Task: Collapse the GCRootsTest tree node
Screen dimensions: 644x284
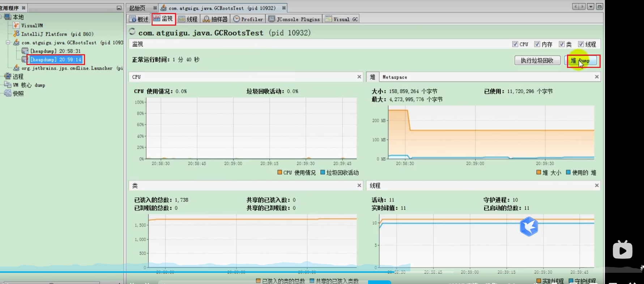Action: (8, 42)
